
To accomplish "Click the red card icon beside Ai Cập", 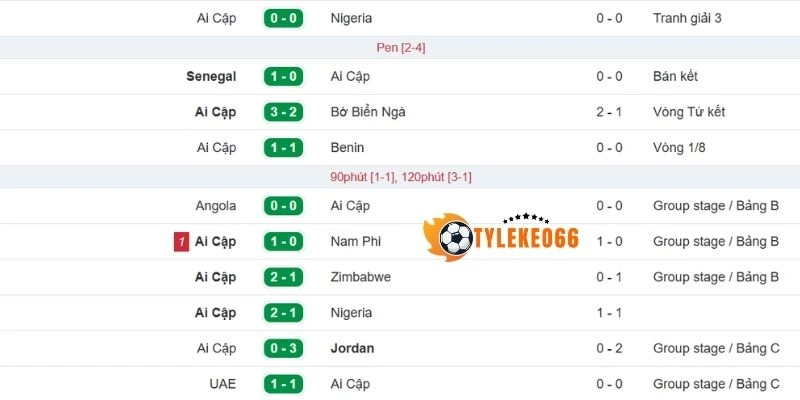I will tap(181, 242).
